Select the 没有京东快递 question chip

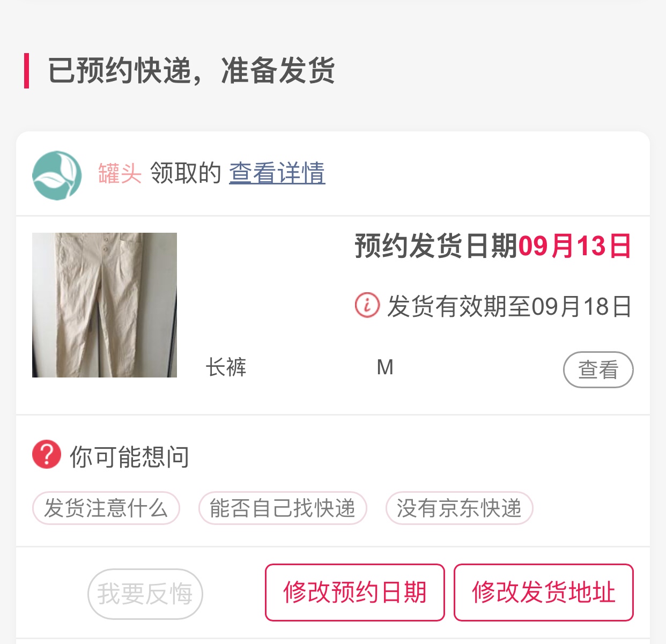(459, 508)
